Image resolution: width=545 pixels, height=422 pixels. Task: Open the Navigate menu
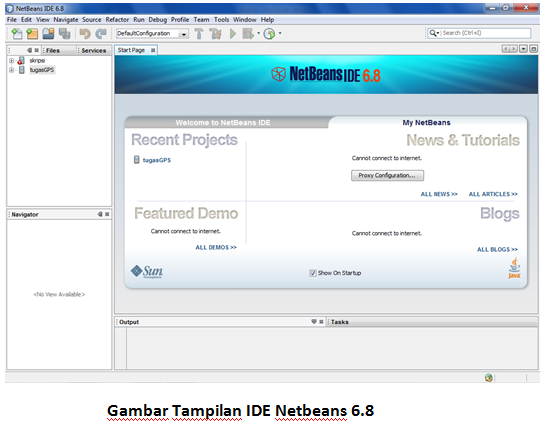click(x=66, y=20)
